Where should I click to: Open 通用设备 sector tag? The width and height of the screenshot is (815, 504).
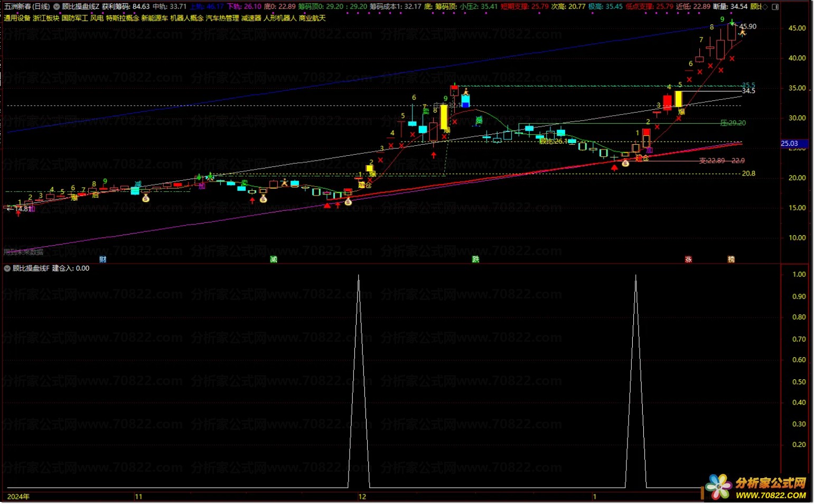(x=17, y=18)
